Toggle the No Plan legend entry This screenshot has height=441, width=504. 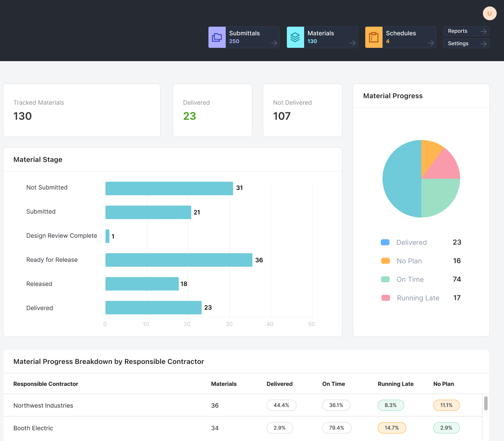[409, 261]
